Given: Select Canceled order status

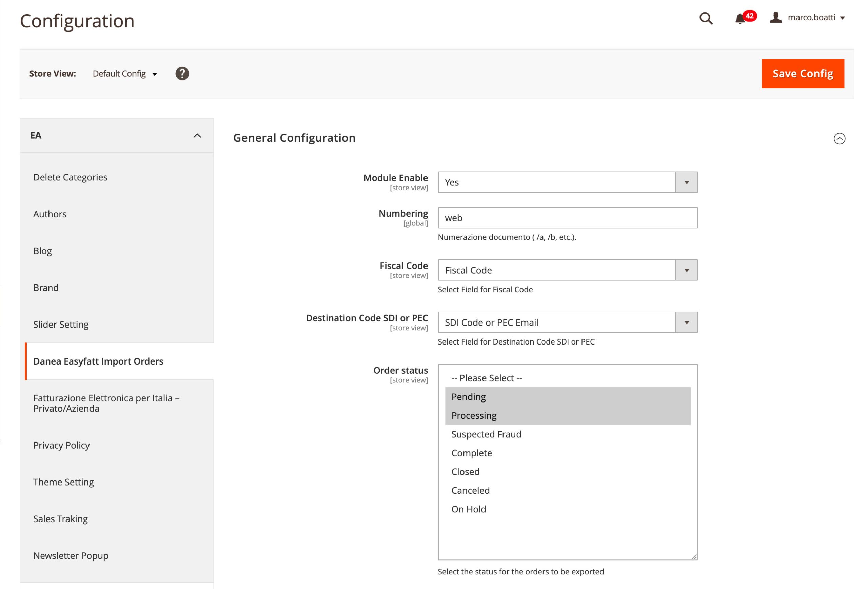Looking at the screenshot, I should pos(567,490).
